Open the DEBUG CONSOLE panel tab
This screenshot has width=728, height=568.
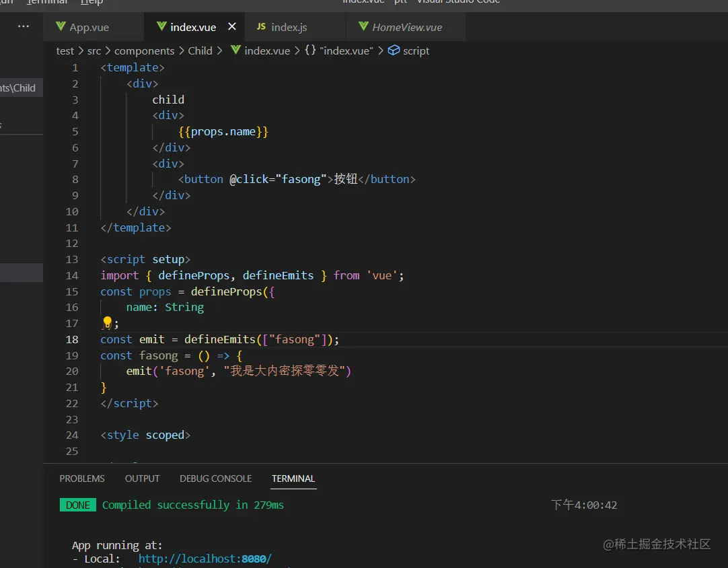click(x=215, y=478)
